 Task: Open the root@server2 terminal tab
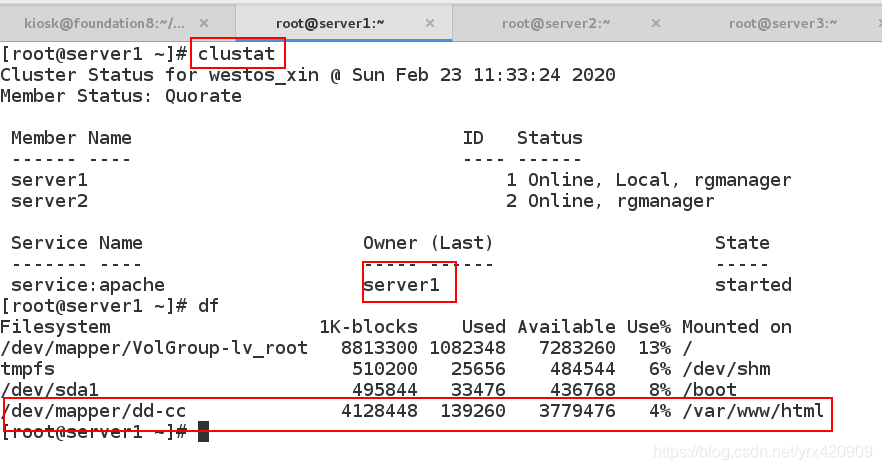556,23
